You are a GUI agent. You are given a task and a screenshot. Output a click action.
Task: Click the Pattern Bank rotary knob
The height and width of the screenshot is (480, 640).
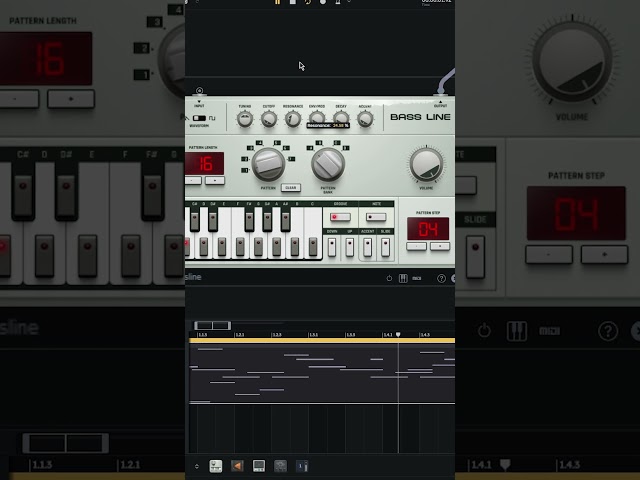328,164
